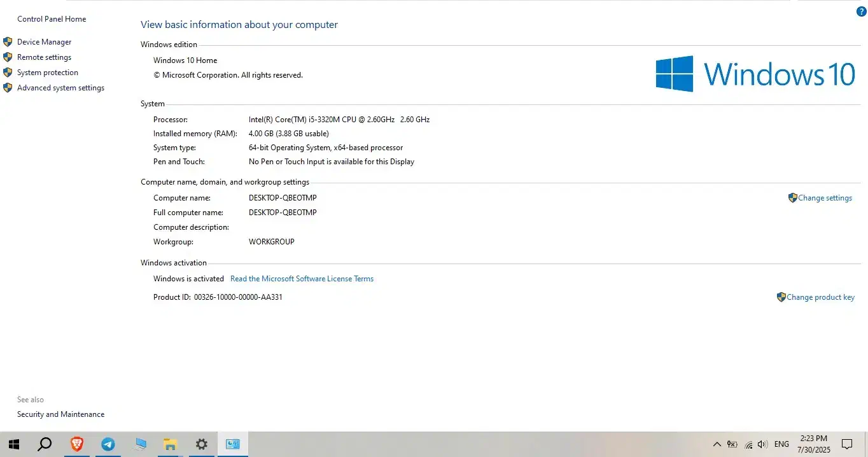Read the Microsoft Software License Terms

pos(302,278)
